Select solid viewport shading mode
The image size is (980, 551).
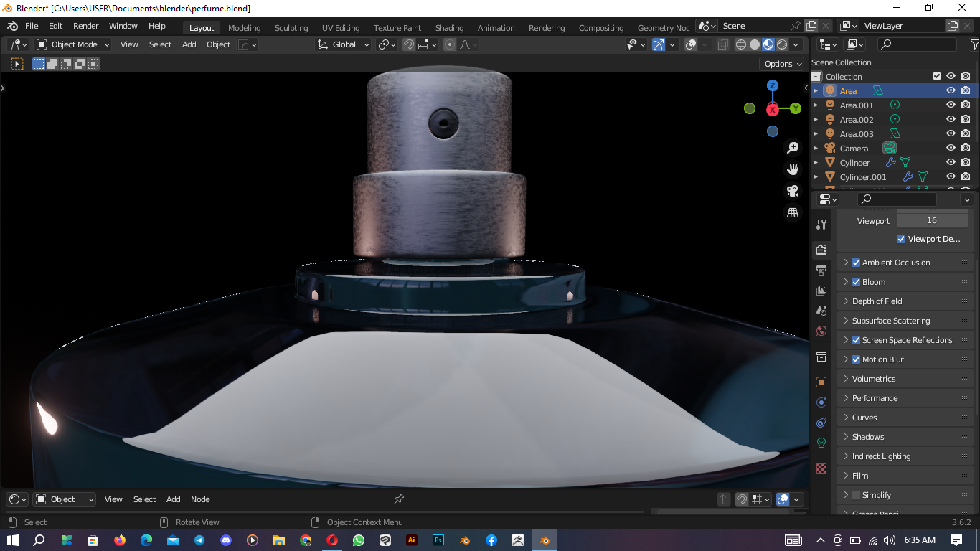click(755, 44)
